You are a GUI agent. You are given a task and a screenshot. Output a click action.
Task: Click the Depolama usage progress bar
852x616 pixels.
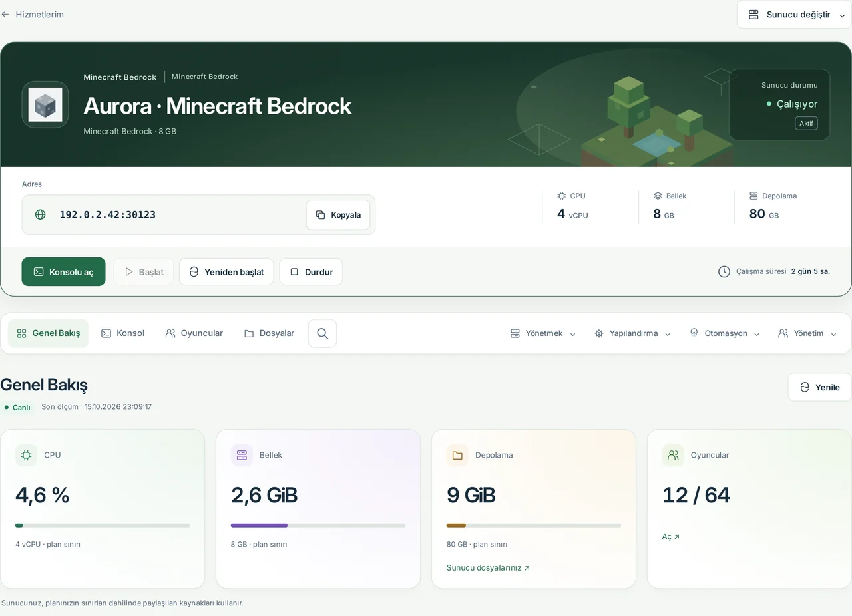534,526
